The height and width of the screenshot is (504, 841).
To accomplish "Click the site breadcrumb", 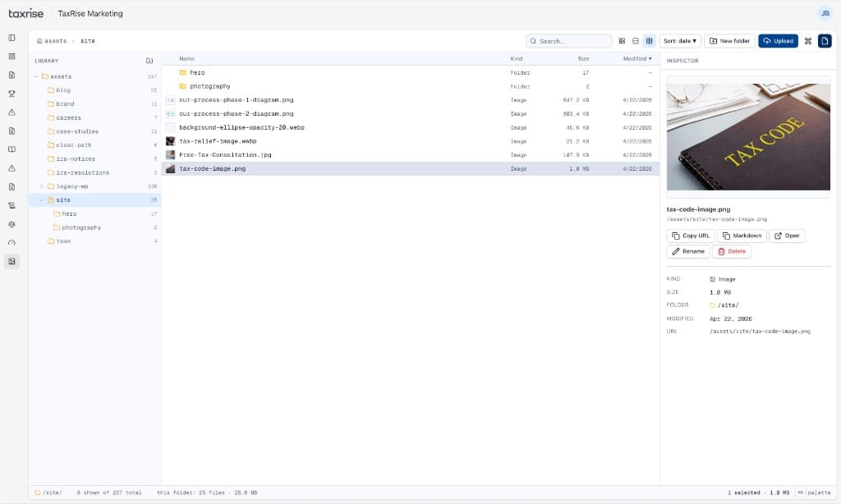I will click(x=87, y=41).
